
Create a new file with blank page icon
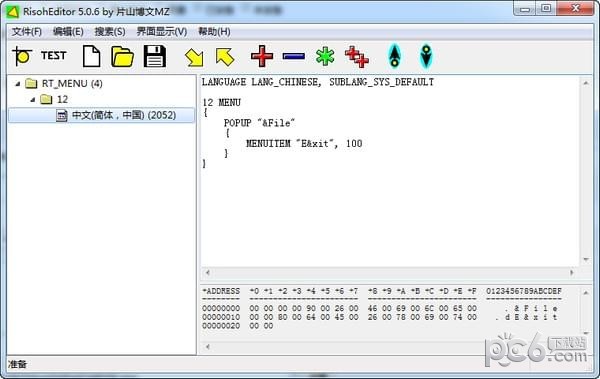pos(91,56)
